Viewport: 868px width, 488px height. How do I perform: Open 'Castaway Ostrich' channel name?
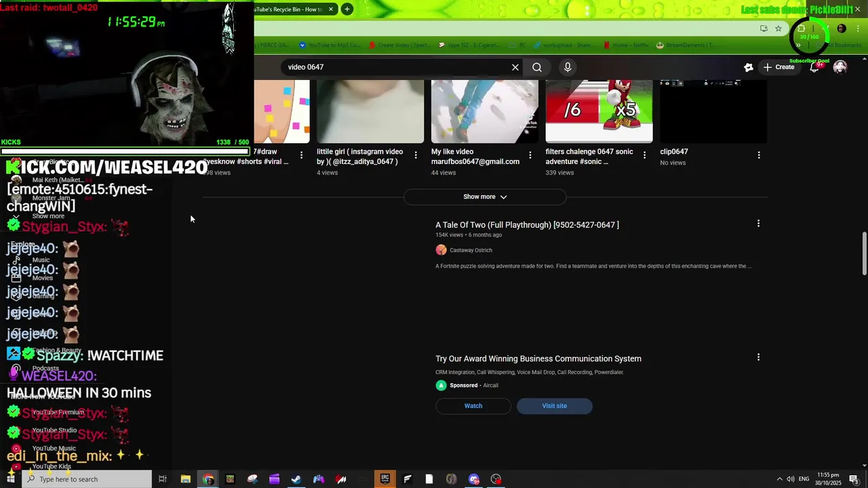pos(471,250)
